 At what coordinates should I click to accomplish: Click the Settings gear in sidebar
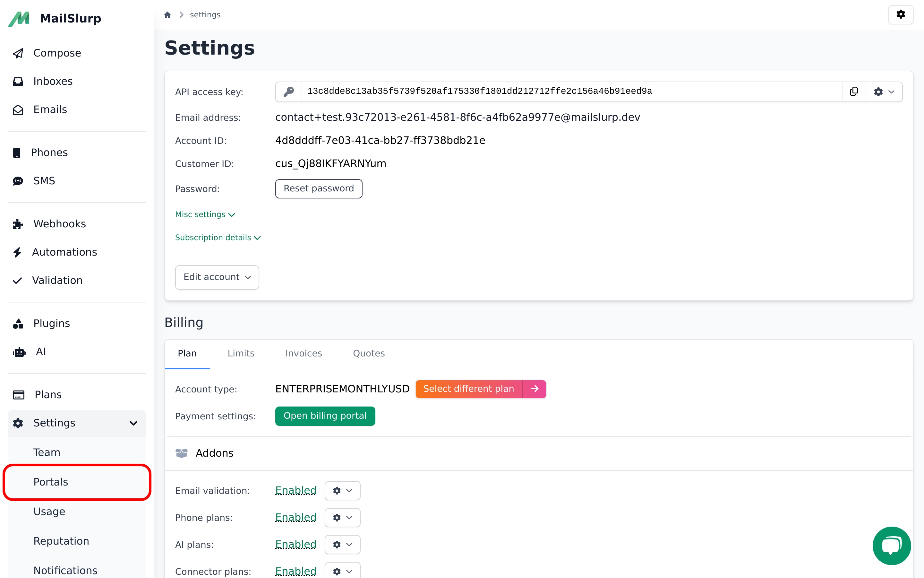coord(18,423)
